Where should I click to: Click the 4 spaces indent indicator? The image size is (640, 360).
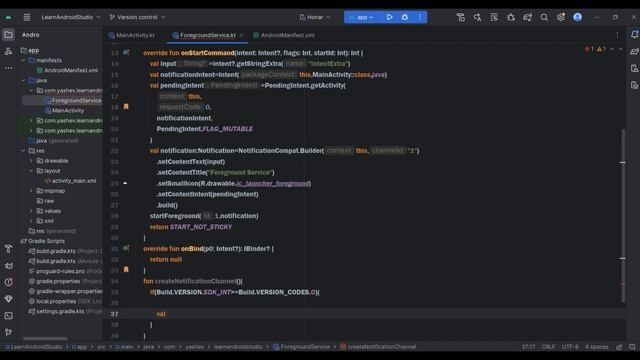(597, 347)
